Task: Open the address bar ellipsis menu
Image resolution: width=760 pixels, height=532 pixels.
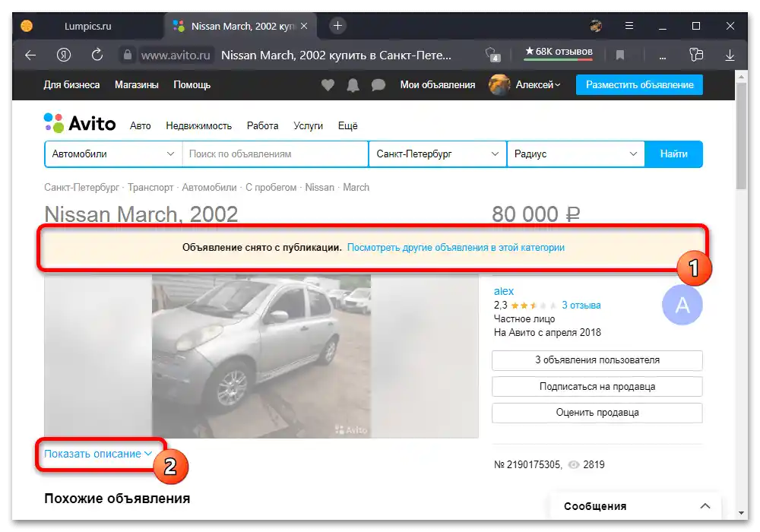Action: coord(662,56)
